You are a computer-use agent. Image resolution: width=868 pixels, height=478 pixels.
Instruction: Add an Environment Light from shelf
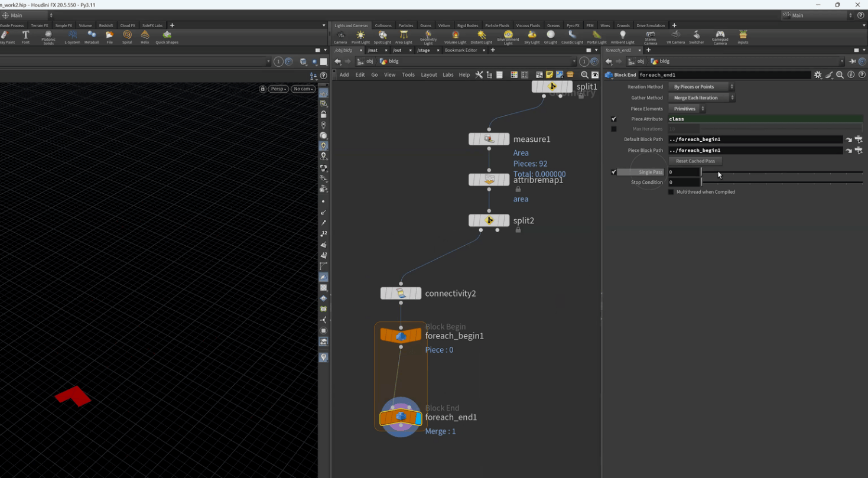508,37
